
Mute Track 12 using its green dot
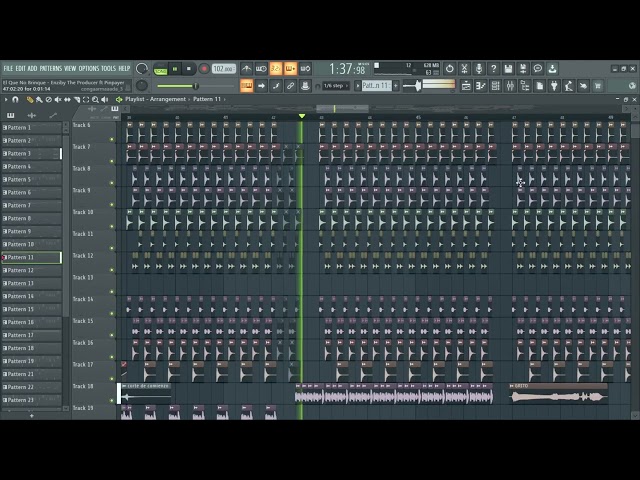click(112, 270)
